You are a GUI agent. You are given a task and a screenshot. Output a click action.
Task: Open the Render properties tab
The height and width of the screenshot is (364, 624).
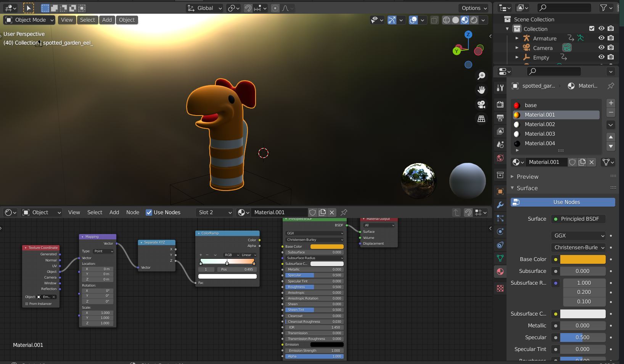click(x=500, y=104)
